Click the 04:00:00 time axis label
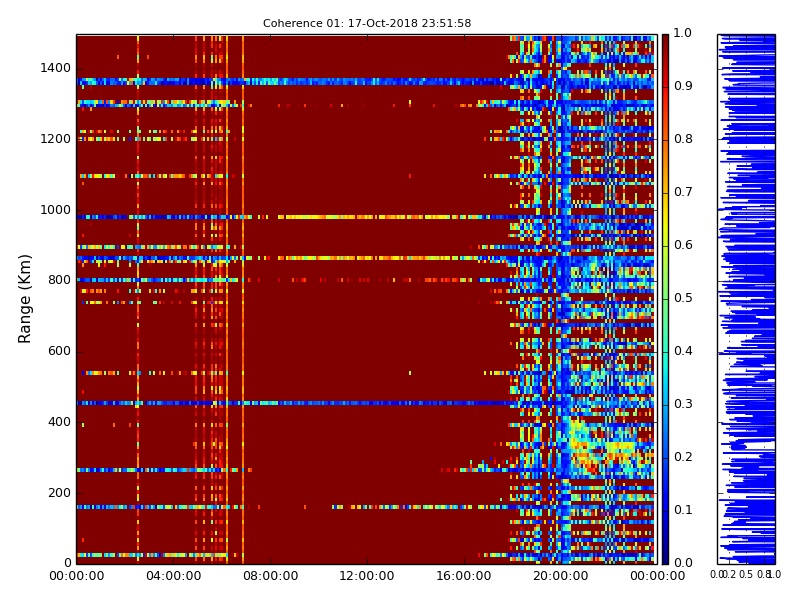The width and height of the screenshot is (800, 600). tap(173, 576)
